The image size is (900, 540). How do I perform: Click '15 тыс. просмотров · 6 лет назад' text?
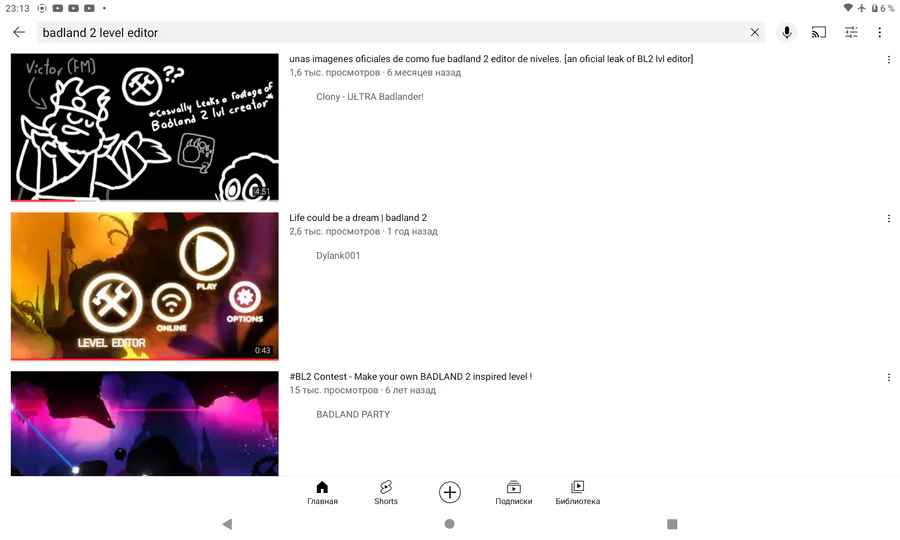pyautogui.click(x=362, y=390)
